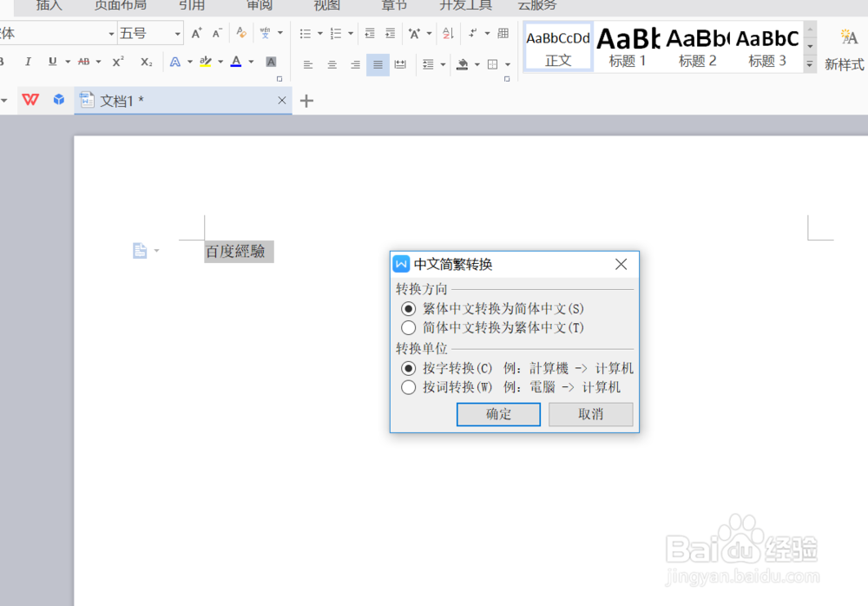Image resolution: width=868 pixels, height=606 pixels.
Task: Increase the font size with A+ icon
Action: click(x=196, y=33)
